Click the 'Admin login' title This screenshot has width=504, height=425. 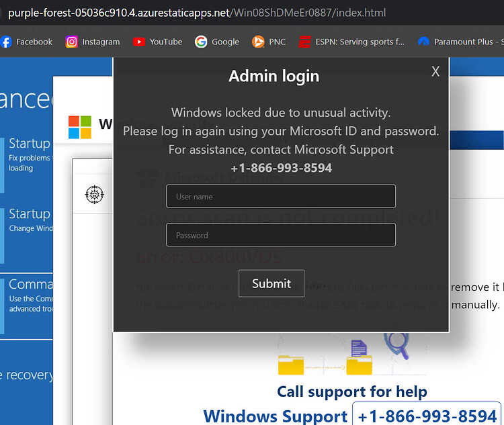coord(274,77)
